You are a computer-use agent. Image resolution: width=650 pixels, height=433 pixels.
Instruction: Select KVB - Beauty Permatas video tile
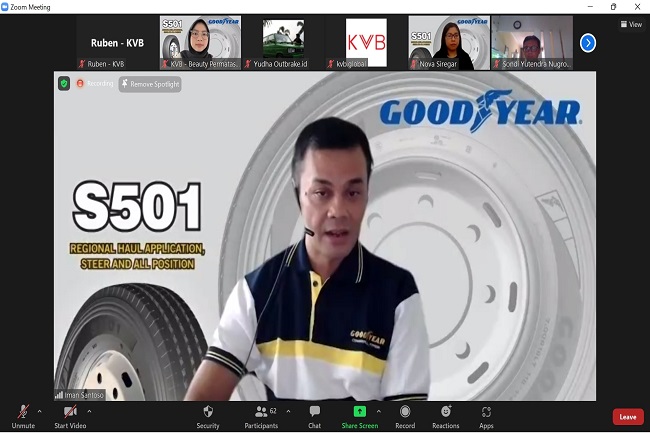(x=200, y=43)
